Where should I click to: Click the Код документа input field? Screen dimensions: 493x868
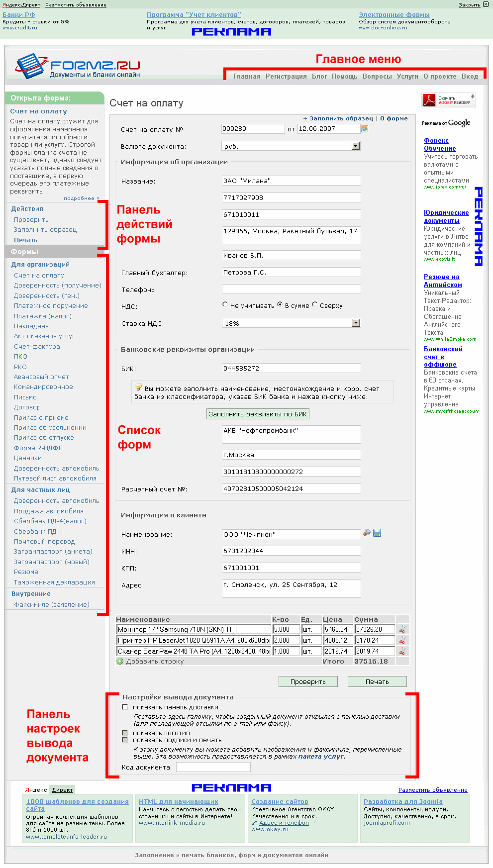(213, 767)
